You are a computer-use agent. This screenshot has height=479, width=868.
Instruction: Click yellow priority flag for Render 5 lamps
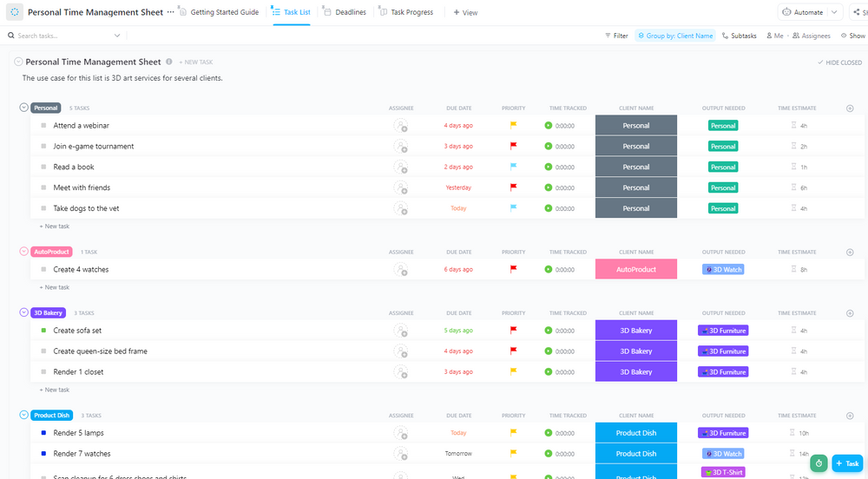point(513,433)
